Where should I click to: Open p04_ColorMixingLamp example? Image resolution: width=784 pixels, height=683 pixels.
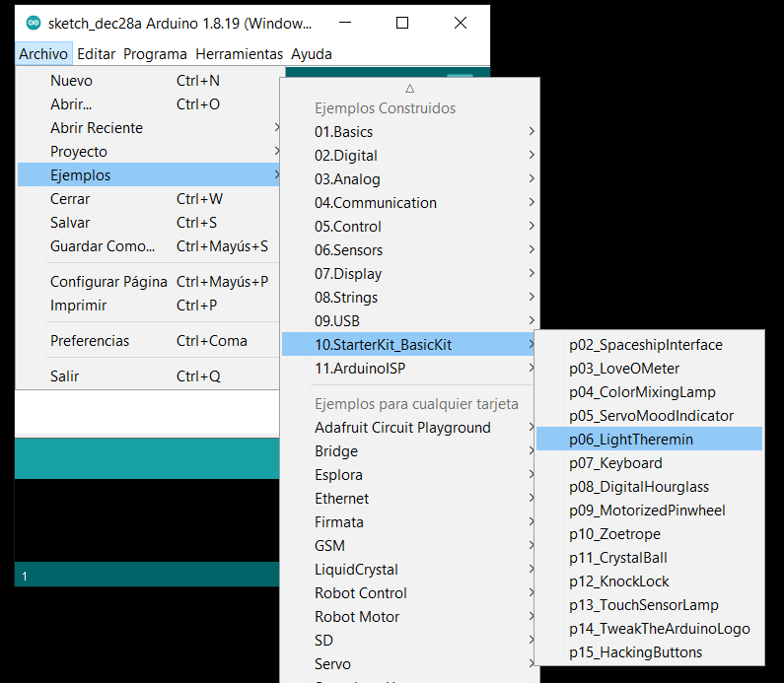(649, 391)
